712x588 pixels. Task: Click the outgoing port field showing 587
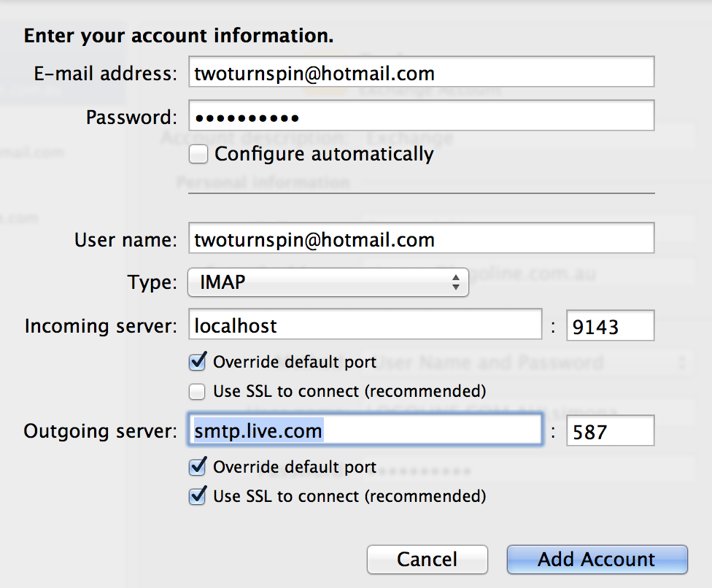(x=611, y=430)
